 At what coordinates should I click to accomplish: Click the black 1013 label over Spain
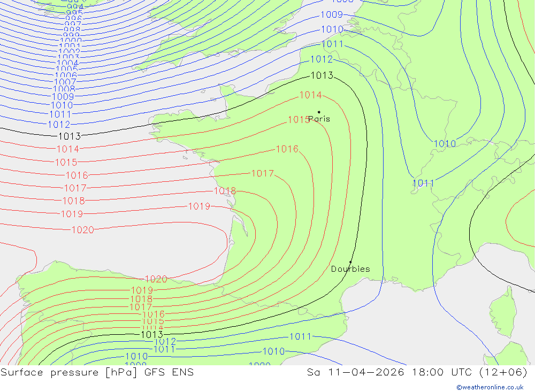click(x=152, y=335)
